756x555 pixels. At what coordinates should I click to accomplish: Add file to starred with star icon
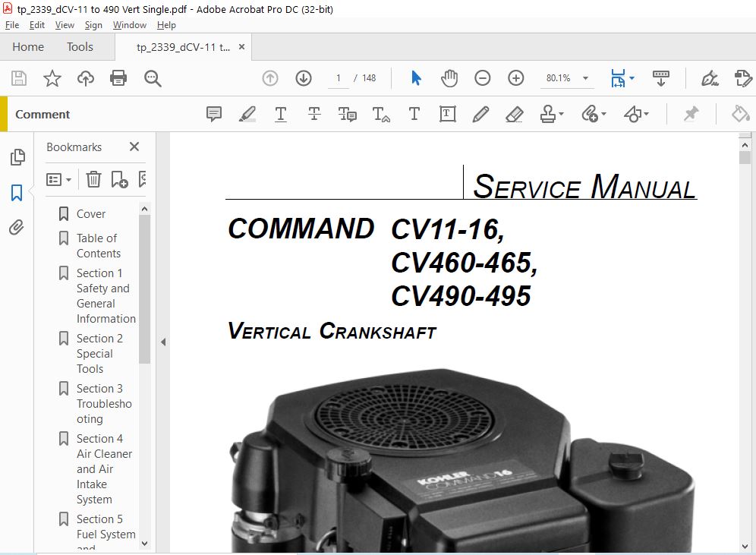coord(52,78)
